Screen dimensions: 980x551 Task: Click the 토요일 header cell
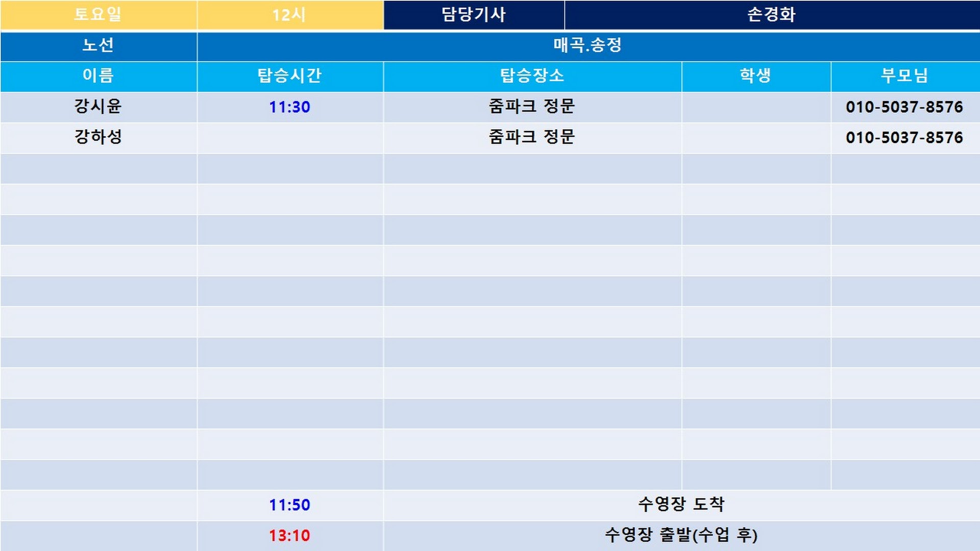tap(98, 14)
